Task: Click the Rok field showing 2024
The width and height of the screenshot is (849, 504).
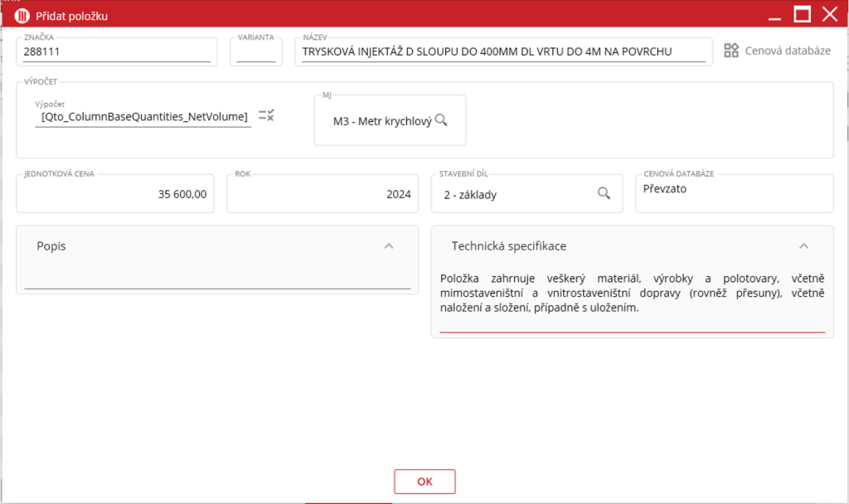Action: coord(322,195)
